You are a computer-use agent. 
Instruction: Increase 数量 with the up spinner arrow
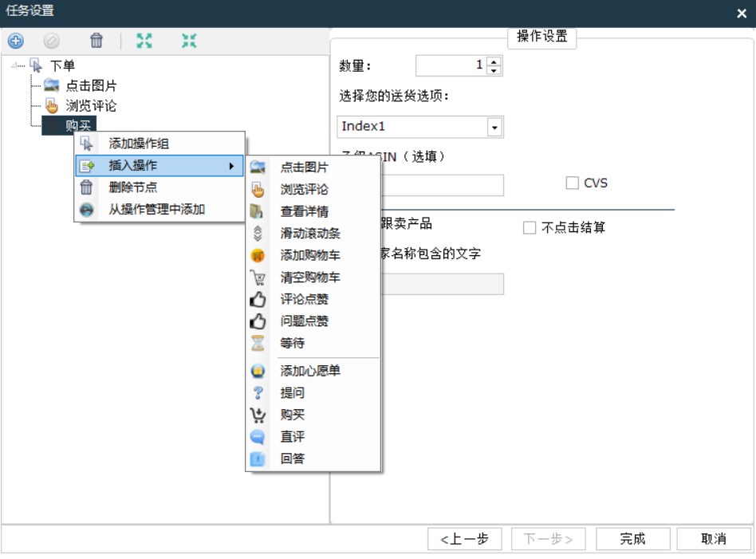[x=494, y=61]
